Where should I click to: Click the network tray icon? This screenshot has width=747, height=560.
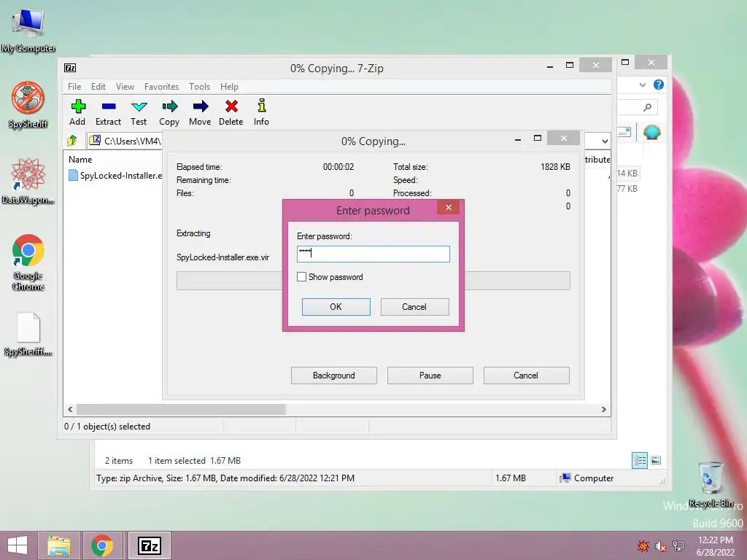[x=678, y=546]
